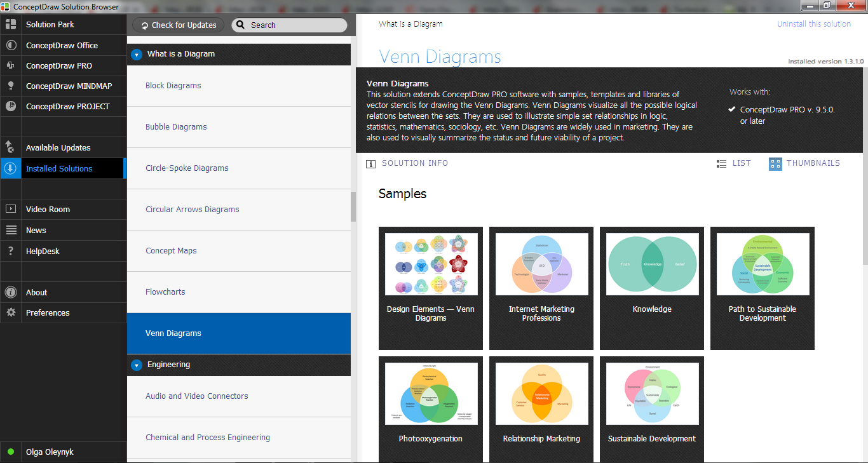This screenshot has width=868, height=463.
Task: Open Preferences via the gear icon
Action: pos(11,312)
